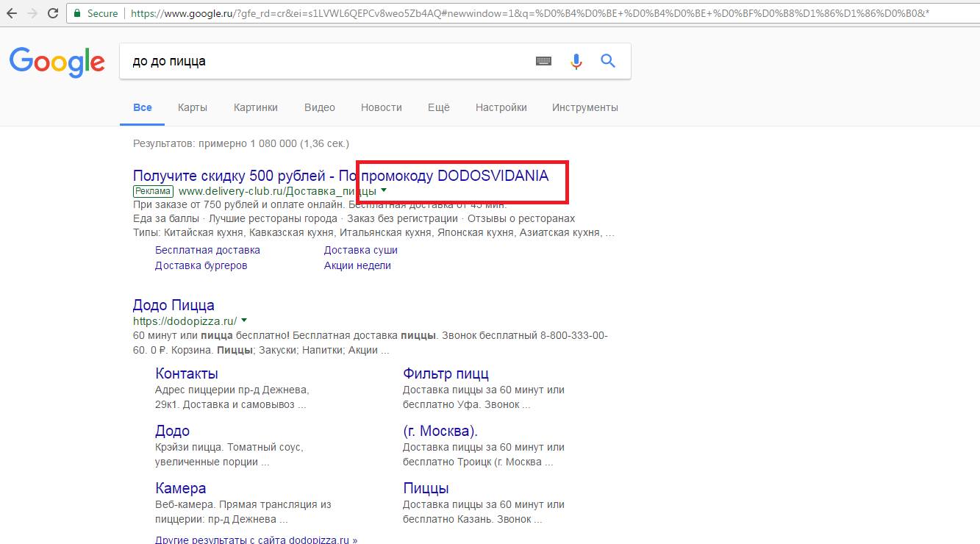Open Доставка бургеров sitelink
980x544 pixels.
201,265
